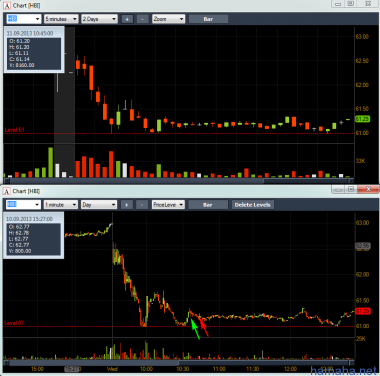This screenshot has width=380, height=376.
Task: Expand the PriceLevel mode dropdown
Action: tap(168, 205)
